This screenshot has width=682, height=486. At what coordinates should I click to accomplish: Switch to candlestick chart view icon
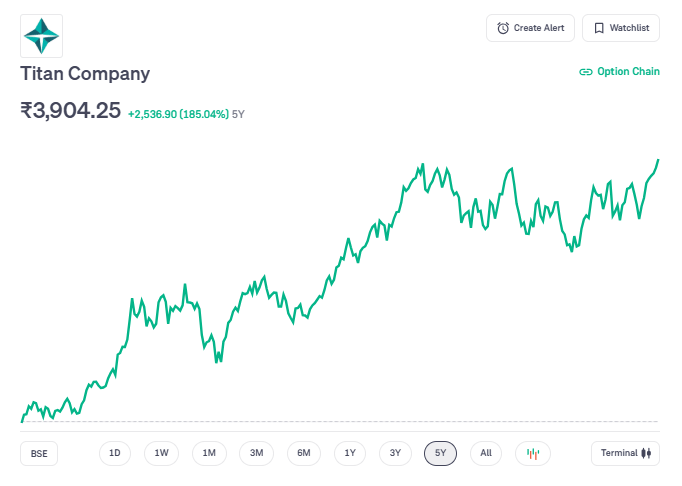(533, 453)
